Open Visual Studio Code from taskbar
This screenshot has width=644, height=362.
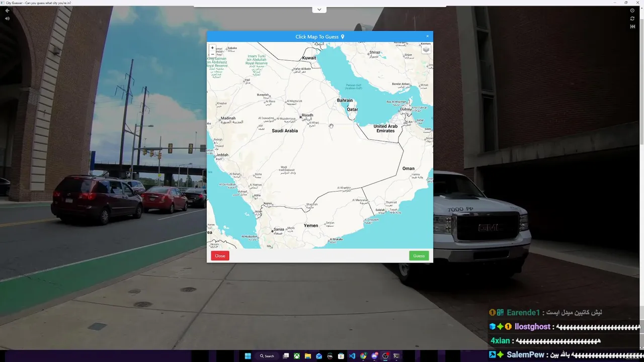click(x=352, y=356)
